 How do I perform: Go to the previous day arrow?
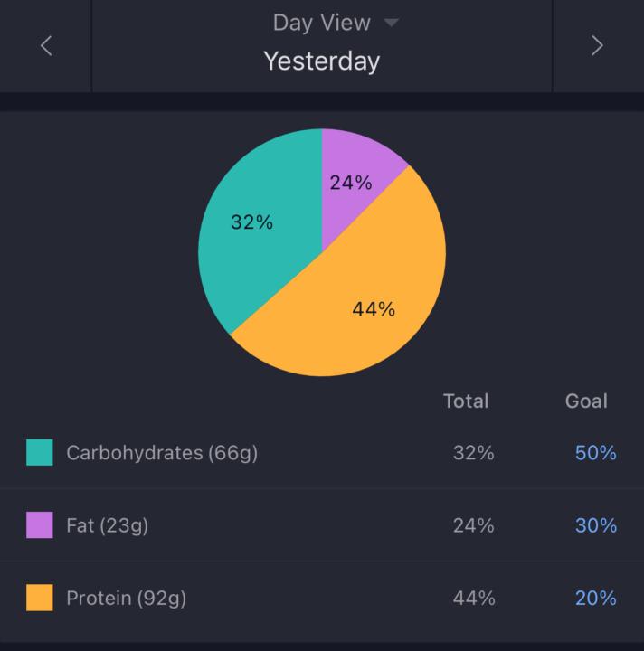click(46, 46)
